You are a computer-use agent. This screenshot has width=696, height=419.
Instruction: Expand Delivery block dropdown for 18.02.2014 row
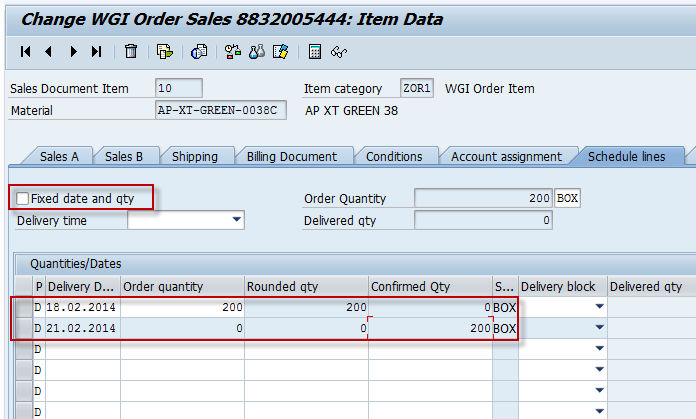pyautogui.click(x=599, y=307)
